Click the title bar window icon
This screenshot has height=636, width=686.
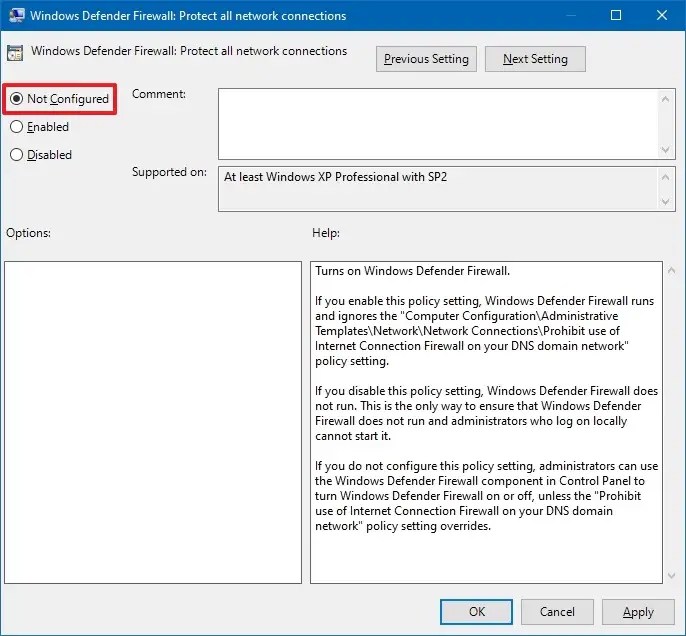(x=16, y=15)
